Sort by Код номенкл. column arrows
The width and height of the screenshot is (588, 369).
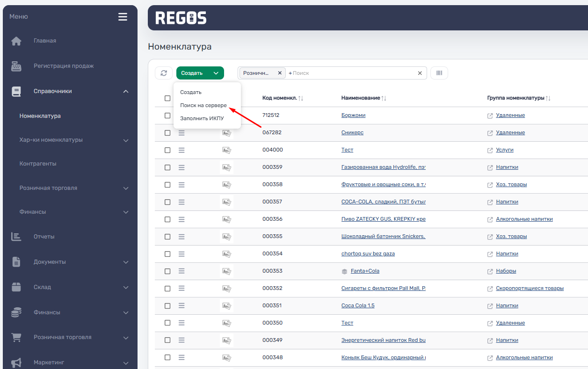coord(301,98)
